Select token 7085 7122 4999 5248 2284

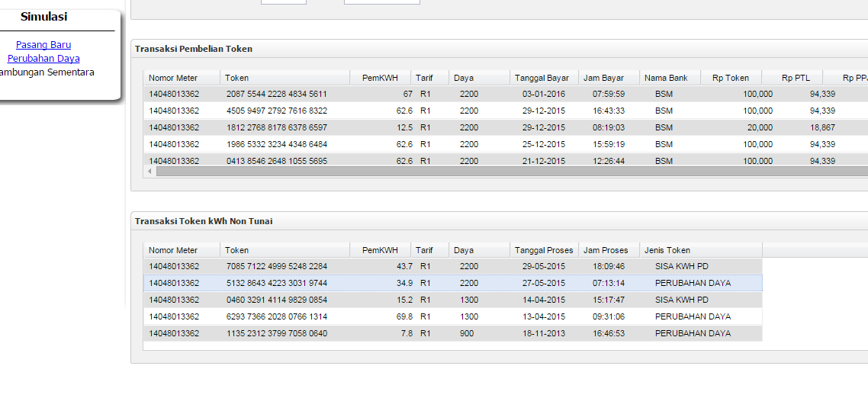point(276,266)
